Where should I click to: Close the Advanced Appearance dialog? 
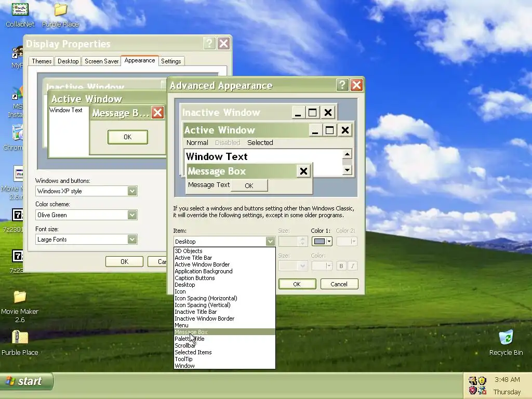[356, 85]
